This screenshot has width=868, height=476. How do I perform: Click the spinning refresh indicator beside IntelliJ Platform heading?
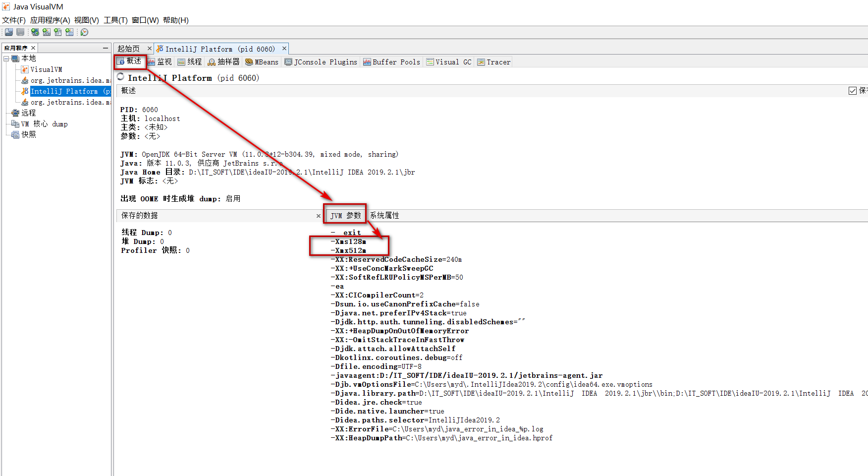pyautogui.click(x=120, y=77)
